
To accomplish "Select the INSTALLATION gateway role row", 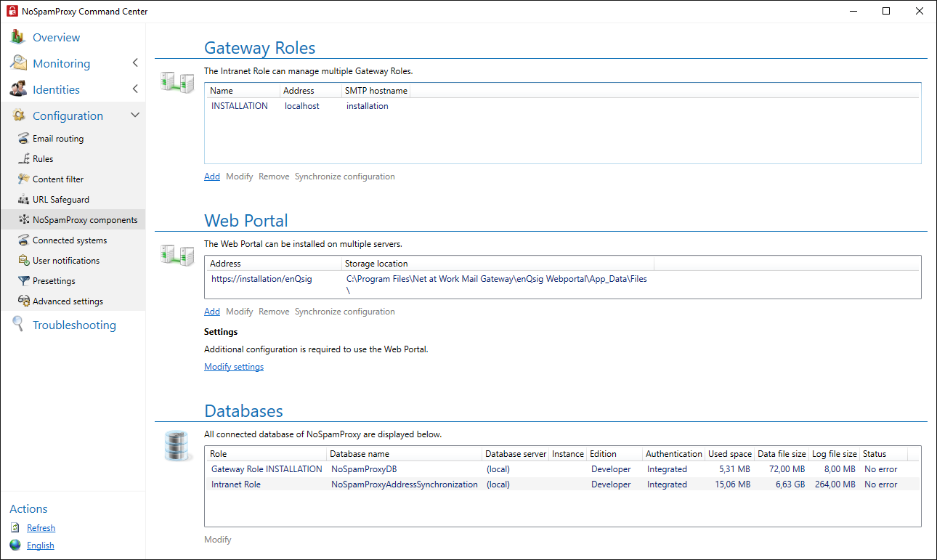I will [562, 106].
